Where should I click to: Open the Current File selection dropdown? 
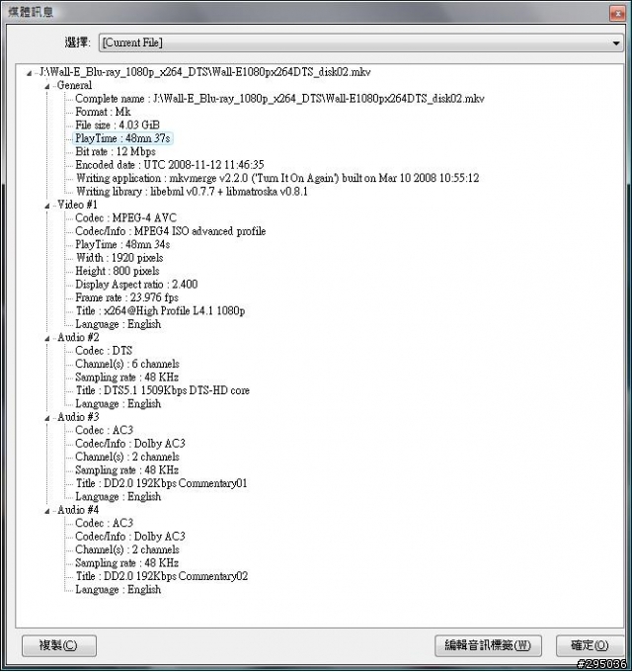(x=360, y=42)
